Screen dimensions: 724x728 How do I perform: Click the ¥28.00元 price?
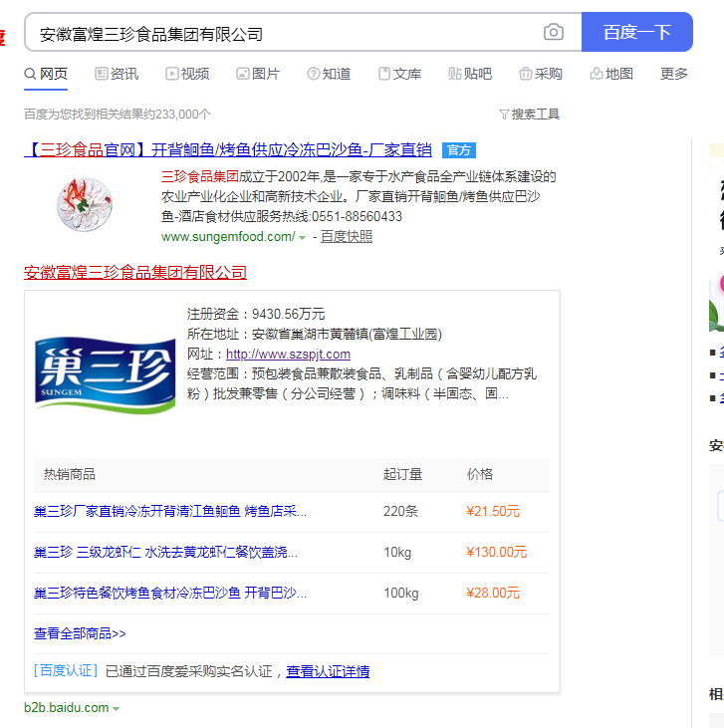pos(493,593)
